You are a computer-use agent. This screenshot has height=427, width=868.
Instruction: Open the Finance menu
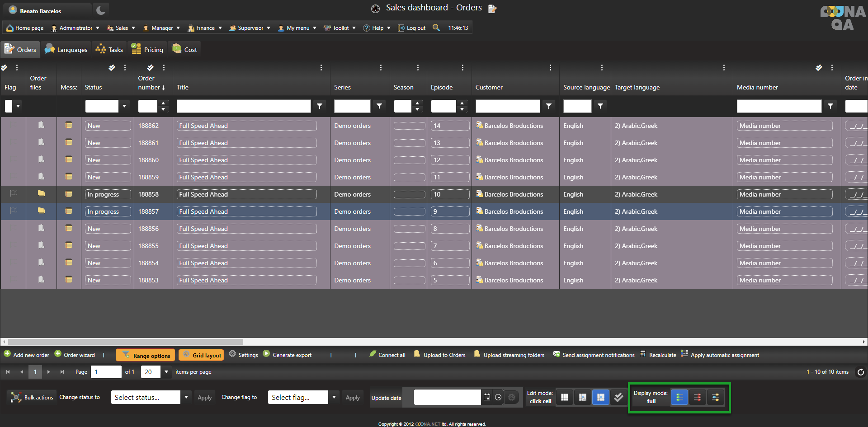[205, 28]
